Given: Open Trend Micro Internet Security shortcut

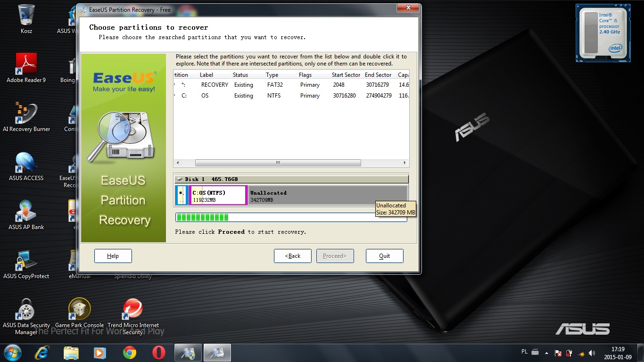Looking at the screenshot, I should (x=133, y=316).
